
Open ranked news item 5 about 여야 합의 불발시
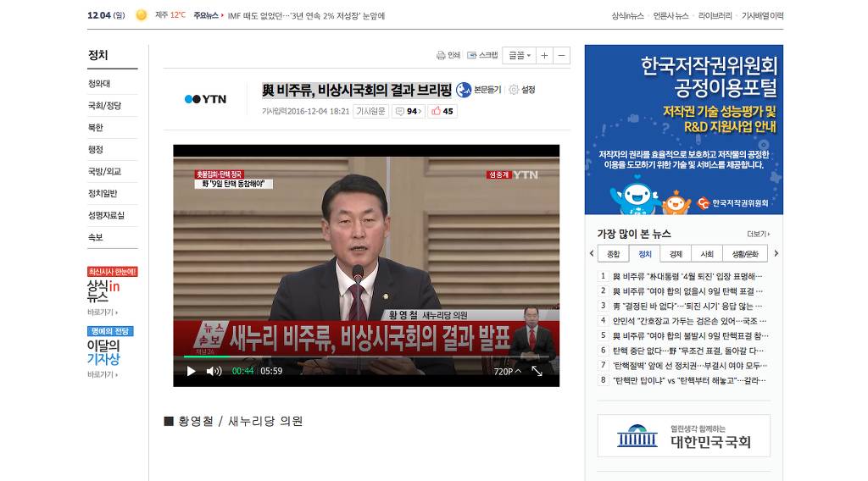pyautogui.click(x=690, y=335)
